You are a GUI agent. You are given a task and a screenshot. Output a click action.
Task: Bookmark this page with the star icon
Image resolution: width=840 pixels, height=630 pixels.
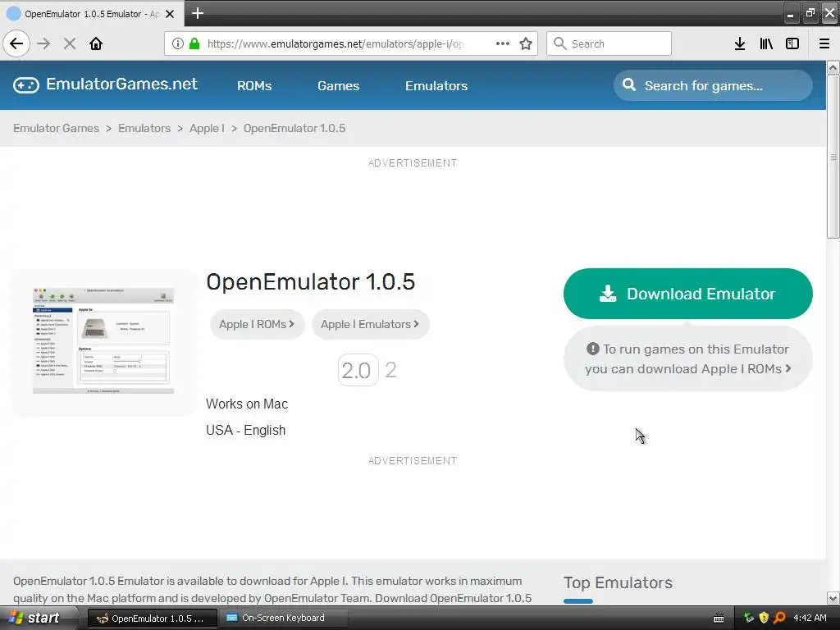pyautogui.click(x=526, y=43)
